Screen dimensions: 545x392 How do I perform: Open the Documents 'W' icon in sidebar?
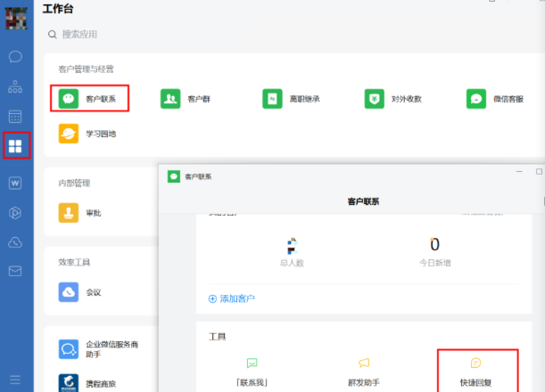pos(15,183)
